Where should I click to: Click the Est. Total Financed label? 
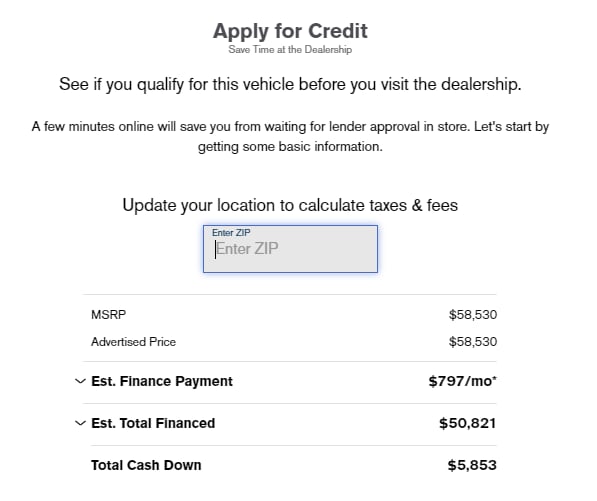pyautogui.click(x=153, y=423)
